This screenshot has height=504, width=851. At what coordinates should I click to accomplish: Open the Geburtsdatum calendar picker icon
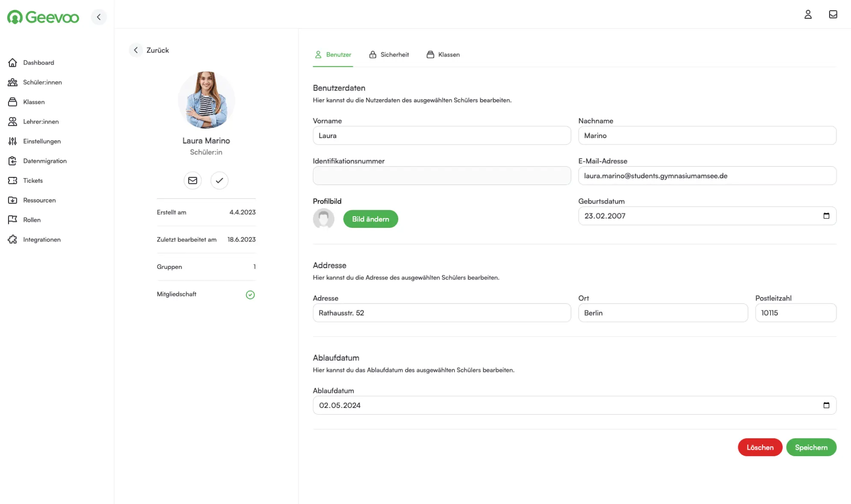(x=826, y=216)
